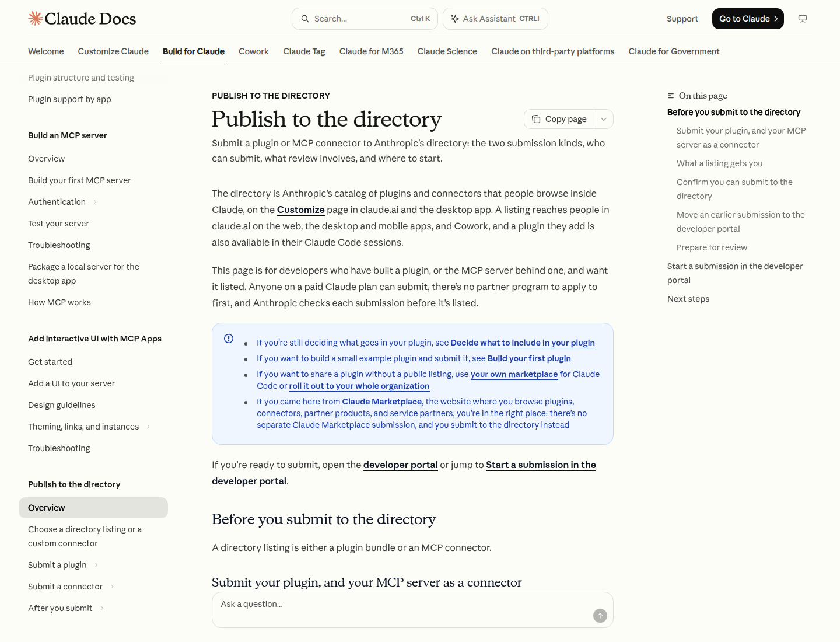840x642 pixels.
Task: Open the Test your server sidebar page
Action: click(x=58, y=224)
